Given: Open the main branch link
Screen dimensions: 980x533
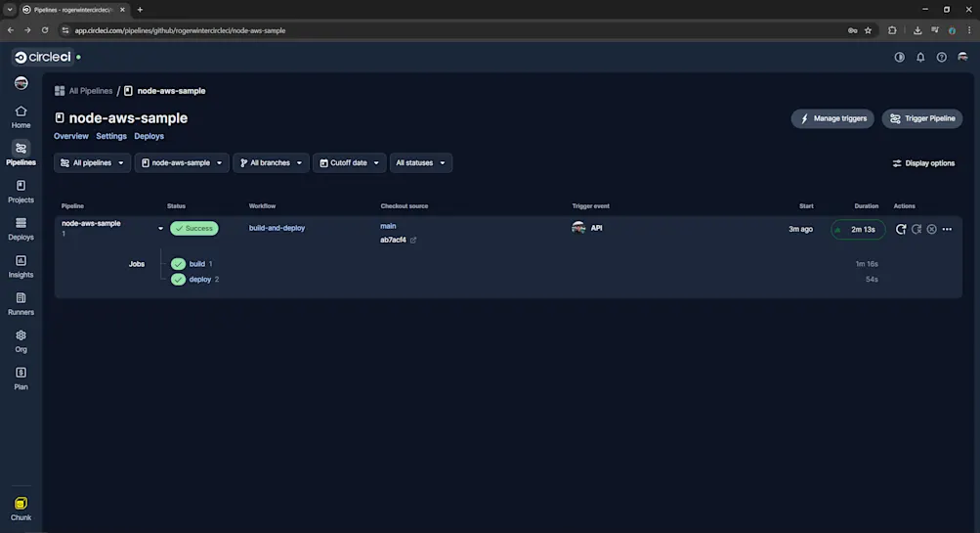Looking at the screenshot, I should pyautogui.click(x=388, y=226).
